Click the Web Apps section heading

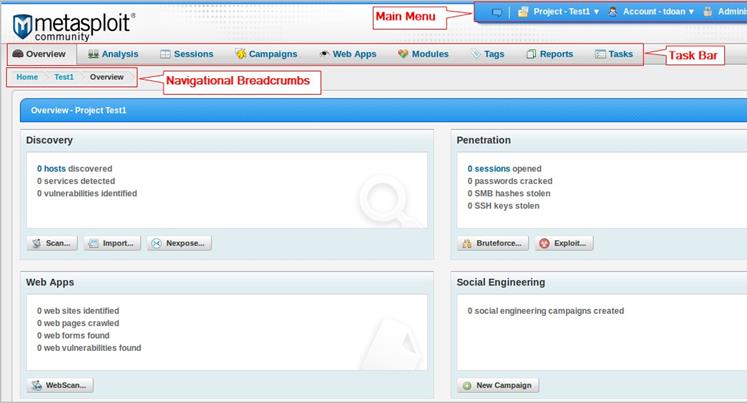coord(50,282)
